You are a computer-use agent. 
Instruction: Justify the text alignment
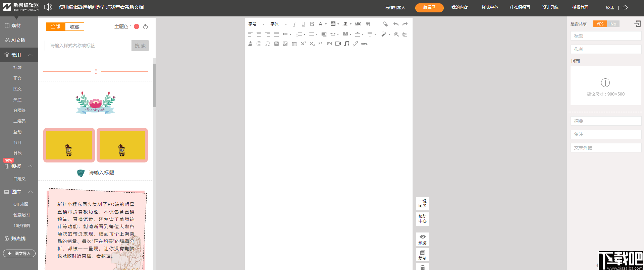276,34
